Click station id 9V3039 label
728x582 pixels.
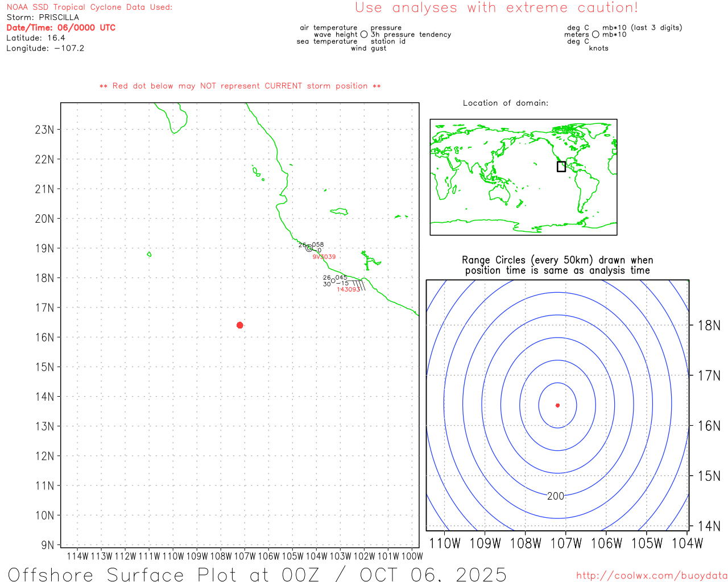(x=324, y=257)
